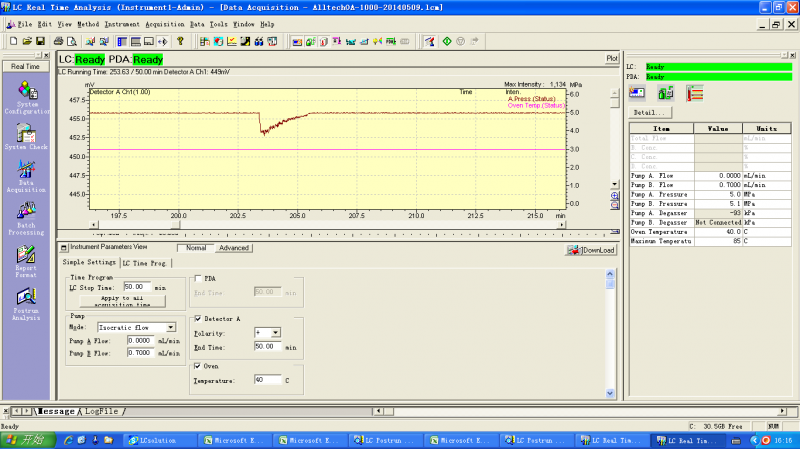Expand the pump Mode dropdown
Screen dimensions: 800x449
click(171, 326)
